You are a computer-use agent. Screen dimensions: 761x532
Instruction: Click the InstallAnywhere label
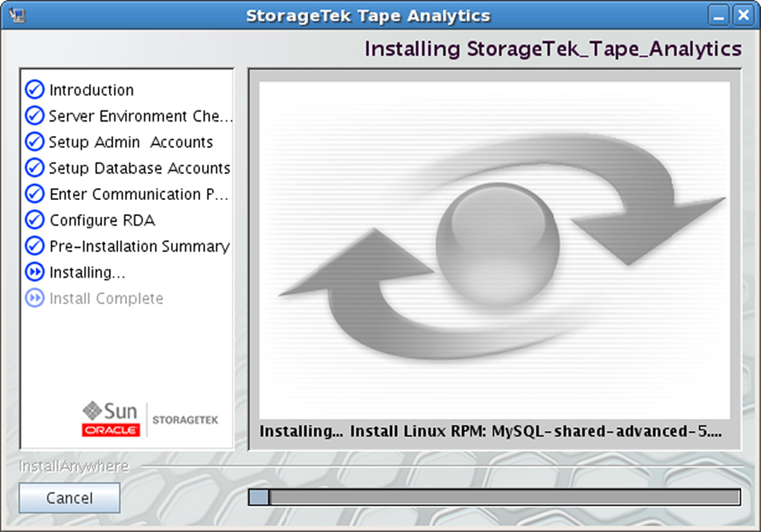pos(74,466)
